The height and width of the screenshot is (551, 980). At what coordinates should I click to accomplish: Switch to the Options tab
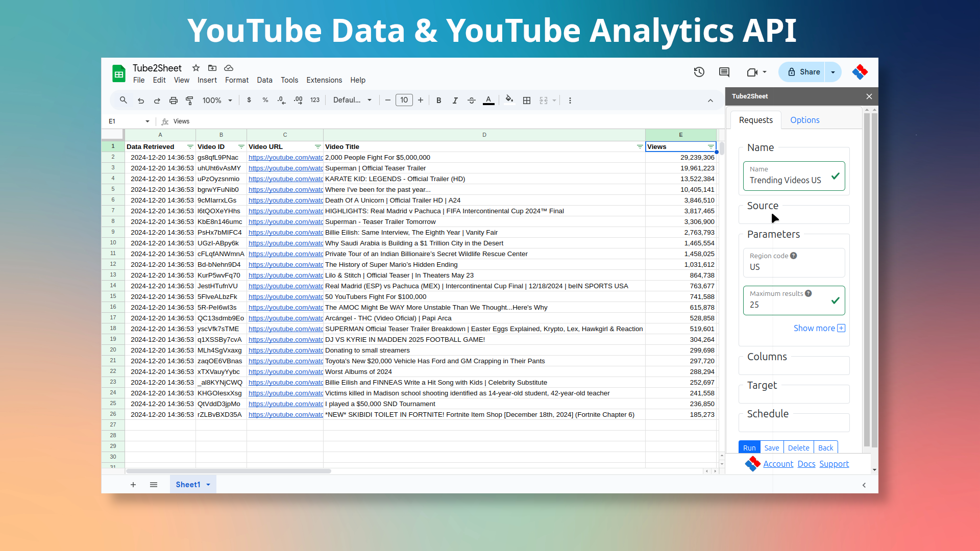click(x=805, y=120)
